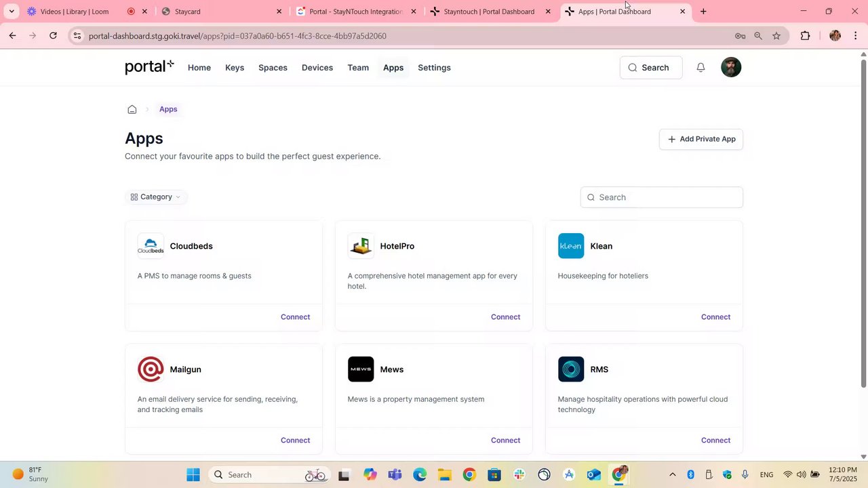Open the password manager key icon
Viewport: 868px width, 488px height.
coord(740,36)
